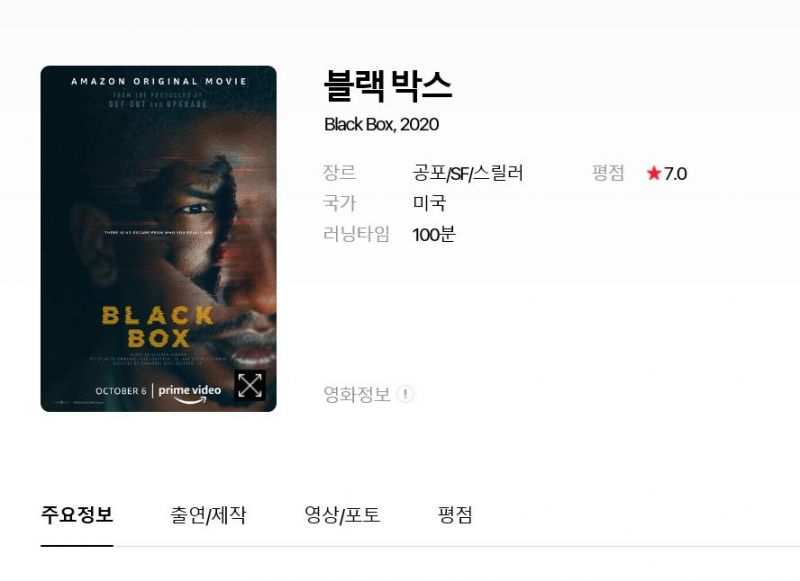800x581 pixels.
Task: Click the 러닝타임 field label
Action: pyautogui.click(x=357, y=234)
